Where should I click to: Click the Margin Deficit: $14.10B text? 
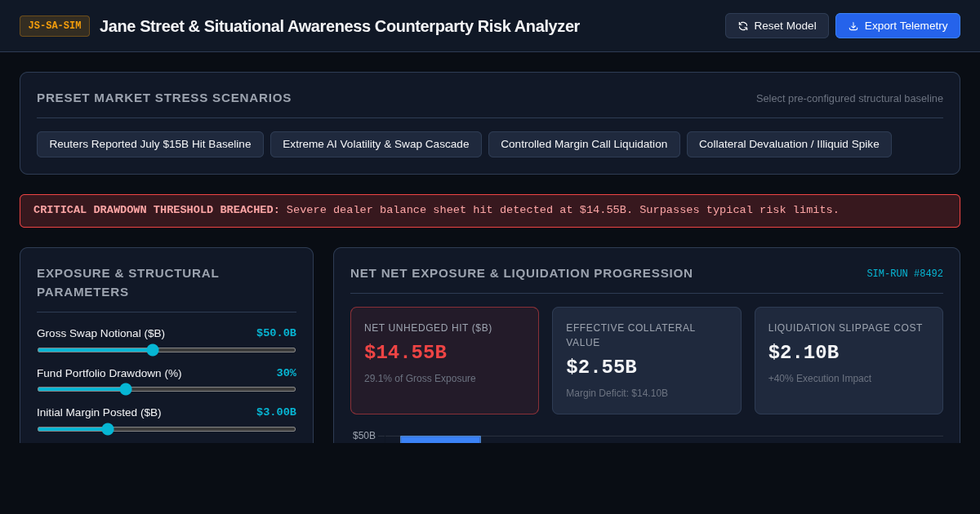point(617,393)
